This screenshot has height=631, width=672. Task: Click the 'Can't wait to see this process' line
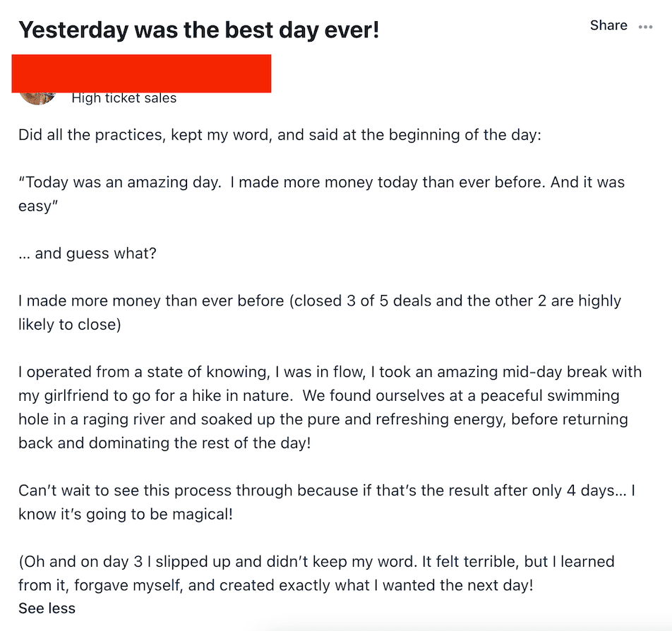click(x=327, y=491)
